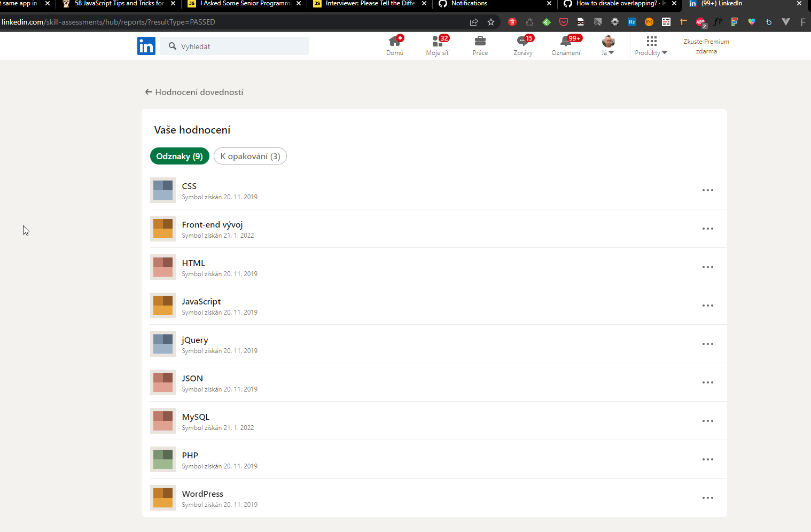Click the CSS skill title
The image size is (811, 532).
pos(189,186)
